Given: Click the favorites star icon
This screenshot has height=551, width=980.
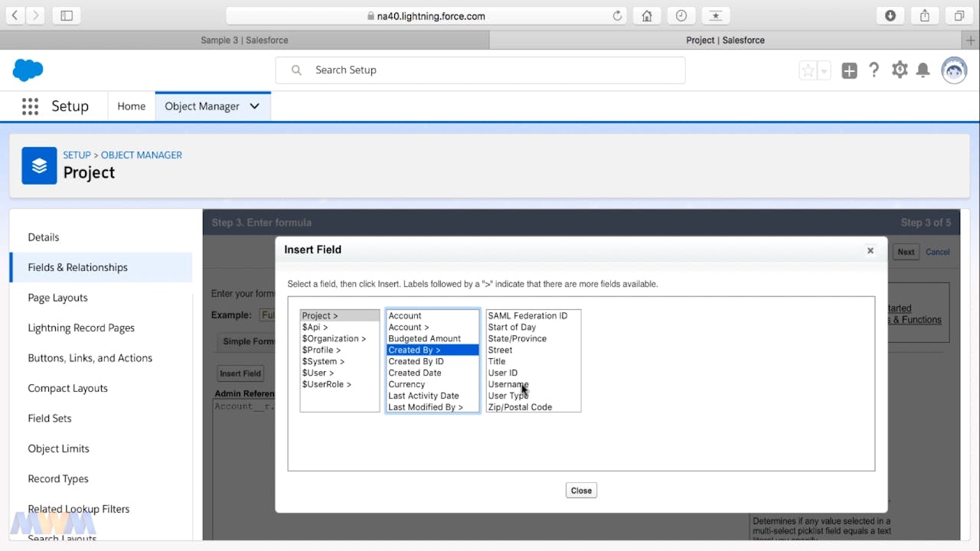Looking at the screenshot, I should tap(808, 71).
